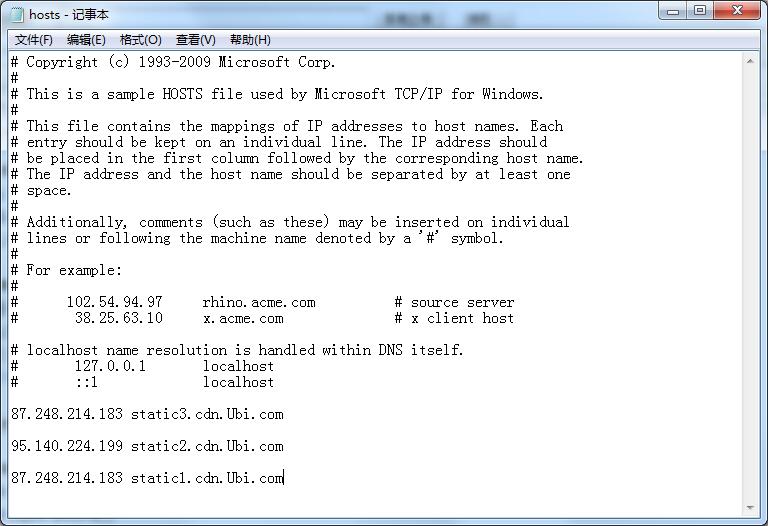This screenshot has width=768, height=526.
Task: Click the scrollbar down arrow
Action: coord(750,508)
